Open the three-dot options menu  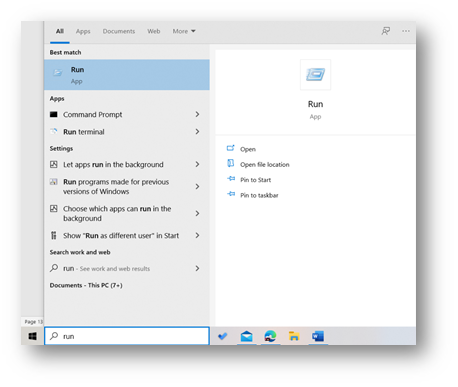[406, 31]
